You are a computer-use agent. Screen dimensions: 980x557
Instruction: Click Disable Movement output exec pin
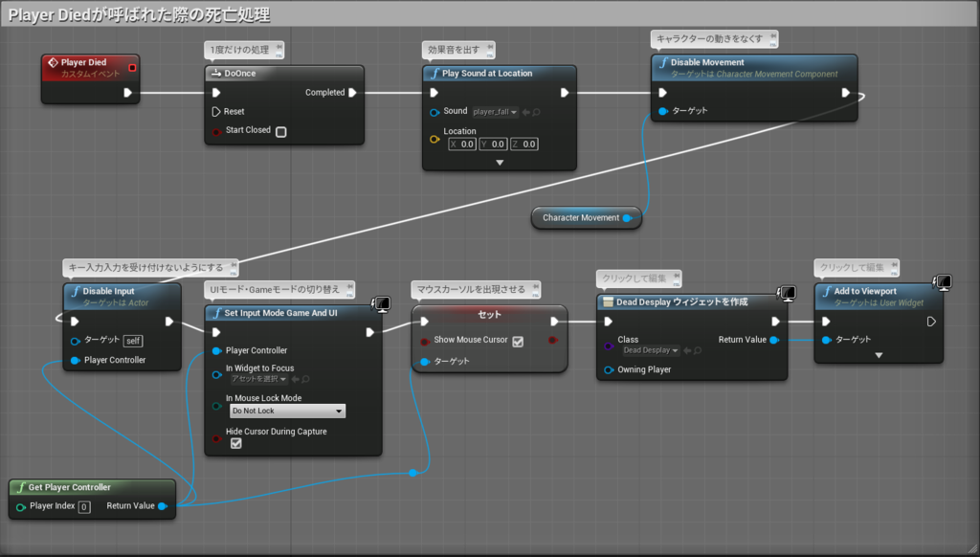846,93
